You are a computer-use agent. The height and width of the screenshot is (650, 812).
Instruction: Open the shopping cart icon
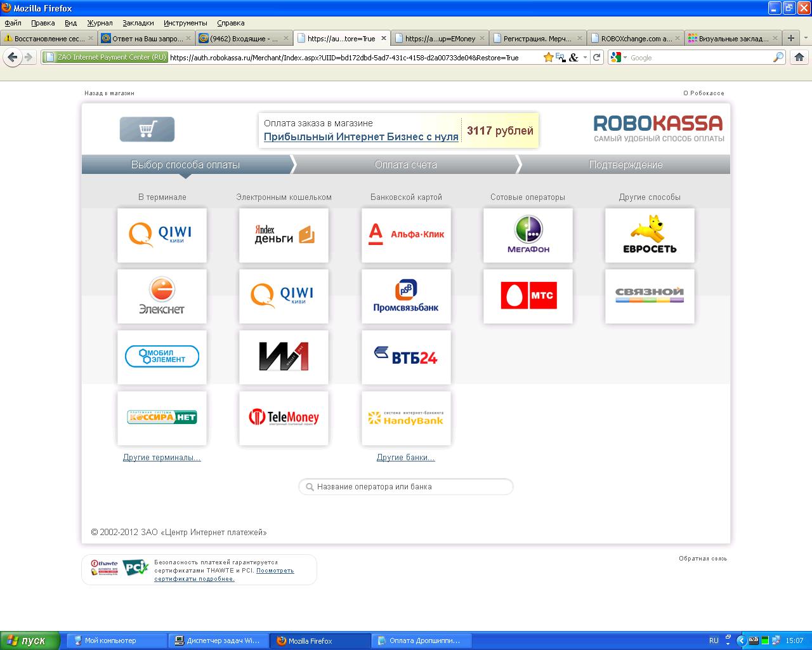[147, 129]
